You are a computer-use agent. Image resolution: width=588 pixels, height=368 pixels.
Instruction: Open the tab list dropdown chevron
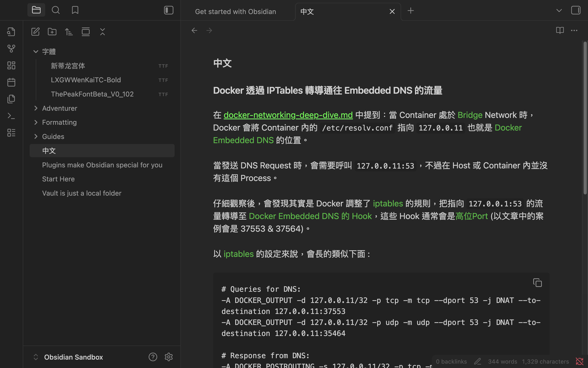pyautogui.click(x=559, y=10)
